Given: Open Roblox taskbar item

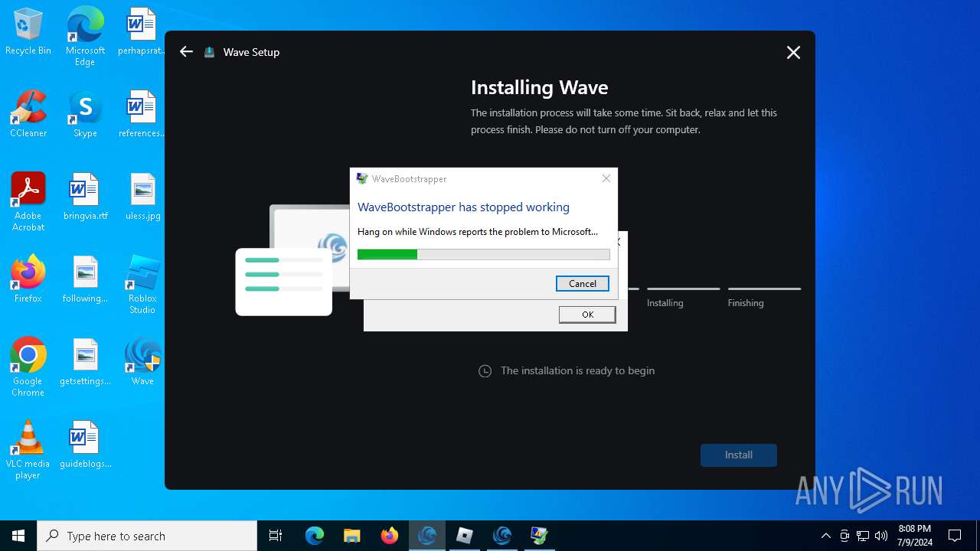Looking at the screenshot, I should pyautogui.click(x=465, y=536).
